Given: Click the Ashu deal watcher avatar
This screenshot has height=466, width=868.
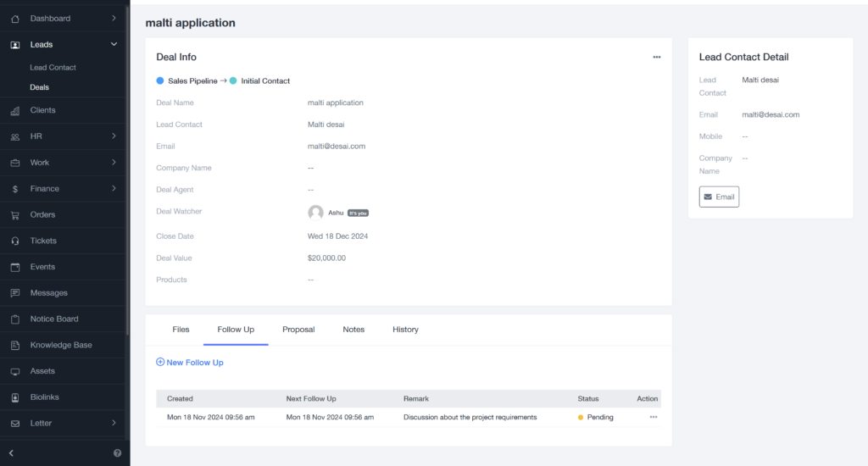Looking at the screenshot, I should pyautogui.click(x=316, y=213).
